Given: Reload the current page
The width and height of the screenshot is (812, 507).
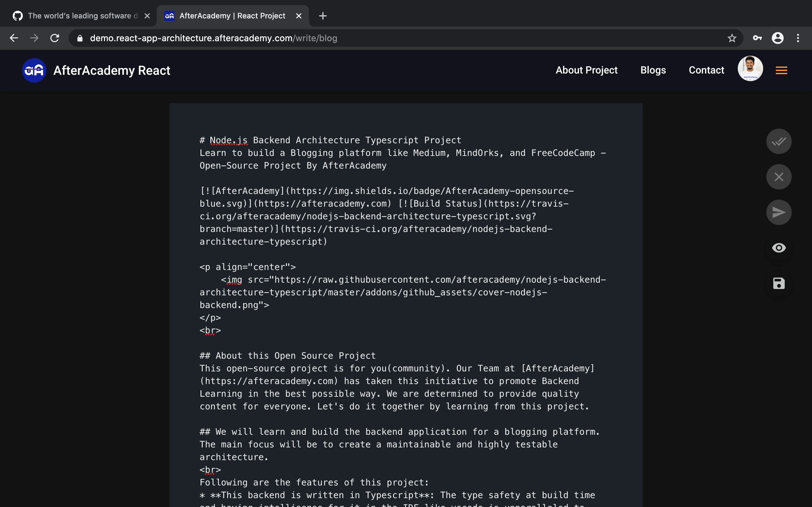Looking at the screenshot, I should (x=55, y=38).
